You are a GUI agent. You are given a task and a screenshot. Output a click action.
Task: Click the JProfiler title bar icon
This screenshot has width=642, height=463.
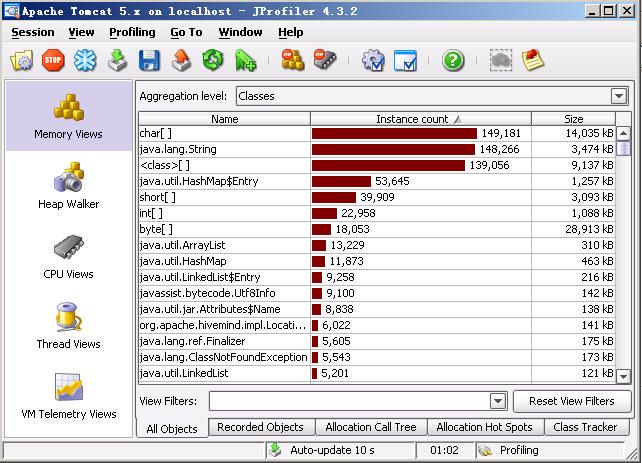[x=11, y=11]
